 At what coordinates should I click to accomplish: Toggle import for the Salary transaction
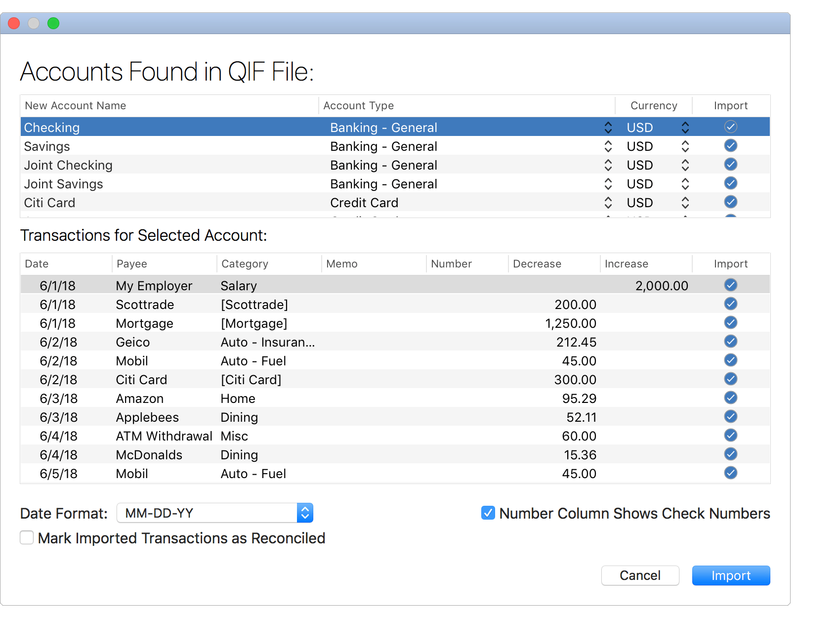[730, 285]
